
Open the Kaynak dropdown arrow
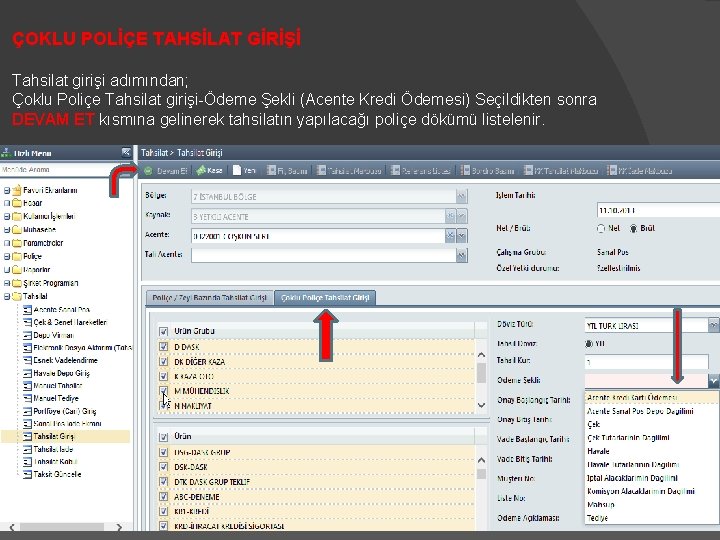tap(461, 216)
